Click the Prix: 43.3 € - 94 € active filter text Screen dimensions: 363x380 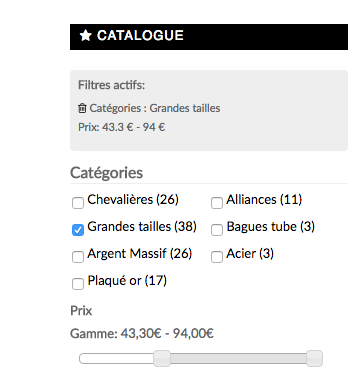122,127
